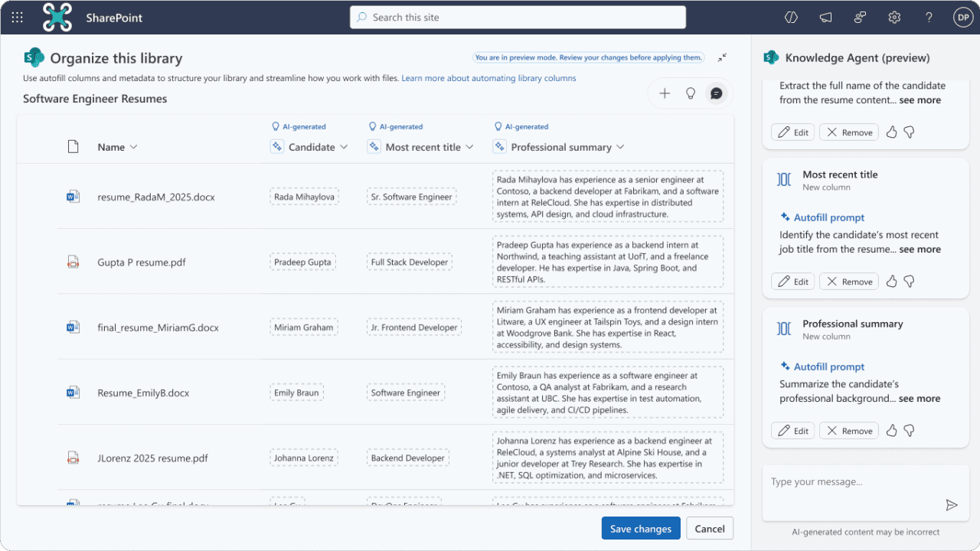Click the DP profile avatar circle
Image resolution: width=980 pixels, height=551 pixels.
[x=962, y=17]
